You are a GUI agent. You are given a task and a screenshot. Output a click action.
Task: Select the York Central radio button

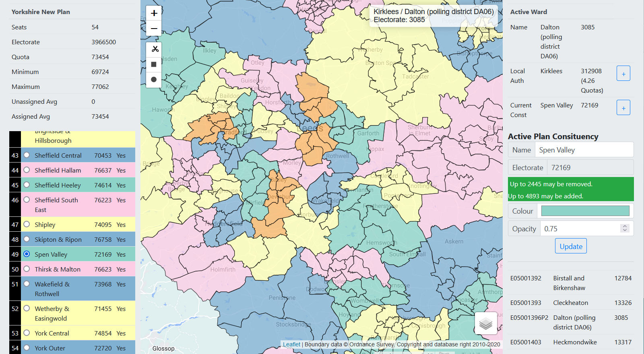27,333
